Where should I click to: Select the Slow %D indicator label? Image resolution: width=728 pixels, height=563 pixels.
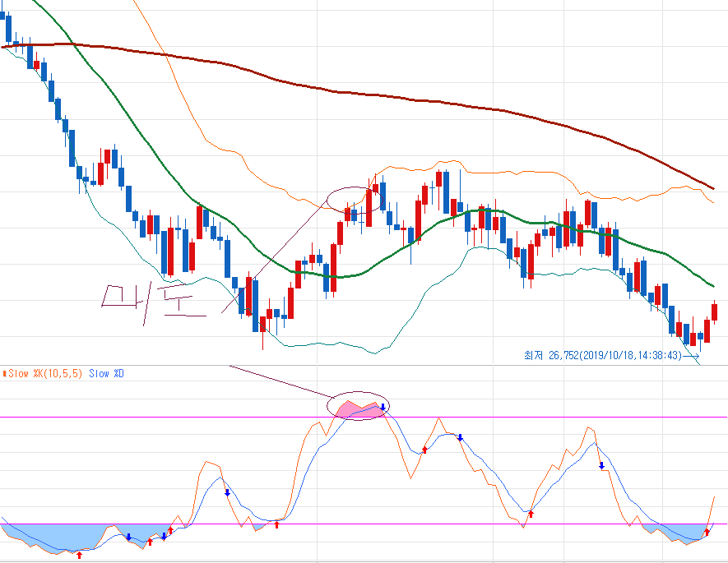(x=107, y=374)
